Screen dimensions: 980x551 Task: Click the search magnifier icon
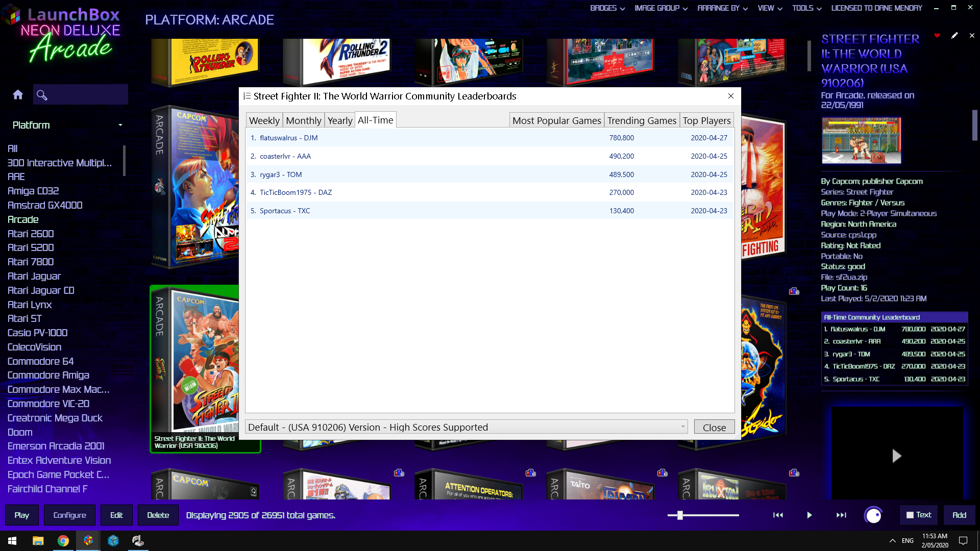click(42, 95)
